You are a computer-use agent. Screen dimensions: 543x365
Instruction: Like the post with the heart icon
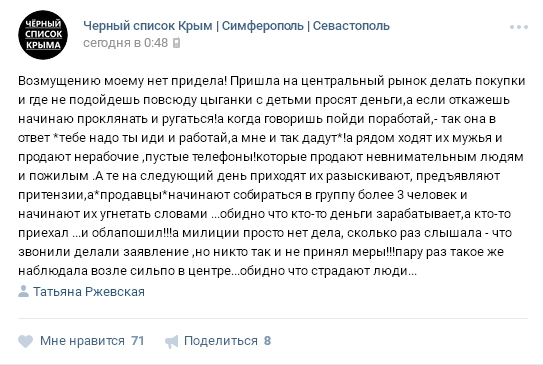(x=25, y=341)
